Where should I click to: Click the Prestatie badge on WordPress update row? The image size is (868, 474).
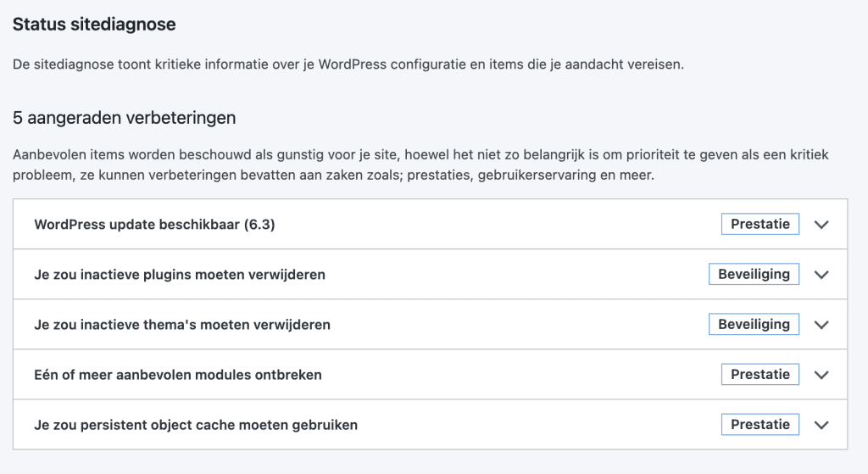click(760, 224)
